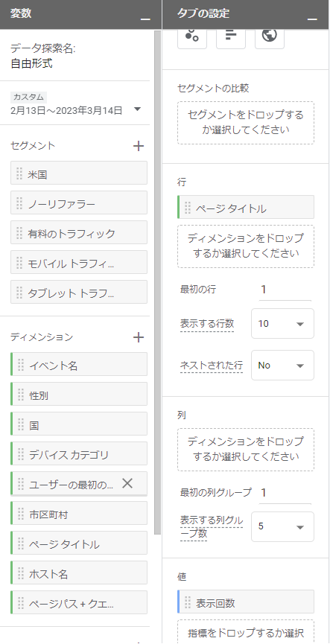This screenshot has width=330, height=644.
Task: Select the scatter plot visualization icon
Action: pyautogui.click(x=192, y=36)
